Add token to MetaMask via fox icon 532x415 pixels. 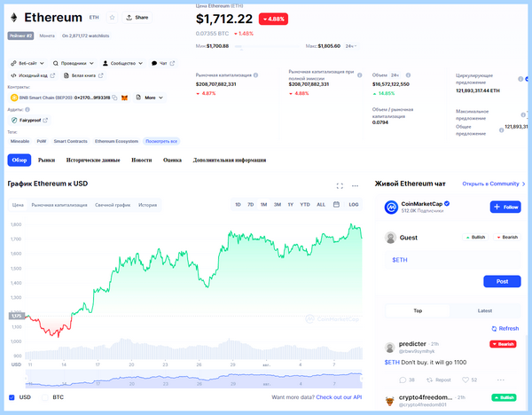coord(124,98)
